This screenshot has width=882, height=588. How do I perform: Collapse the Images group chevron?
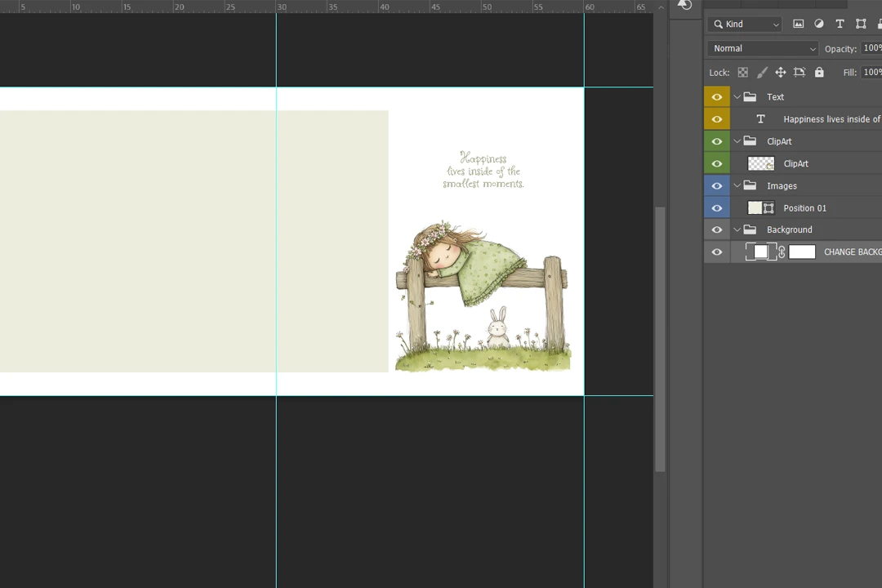737,185
